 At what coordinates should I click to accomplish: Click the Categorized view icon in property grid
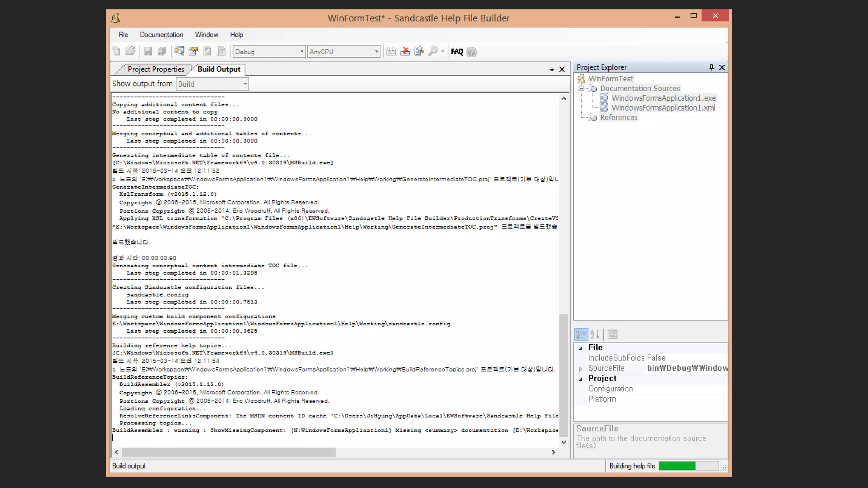pos(581,335)
